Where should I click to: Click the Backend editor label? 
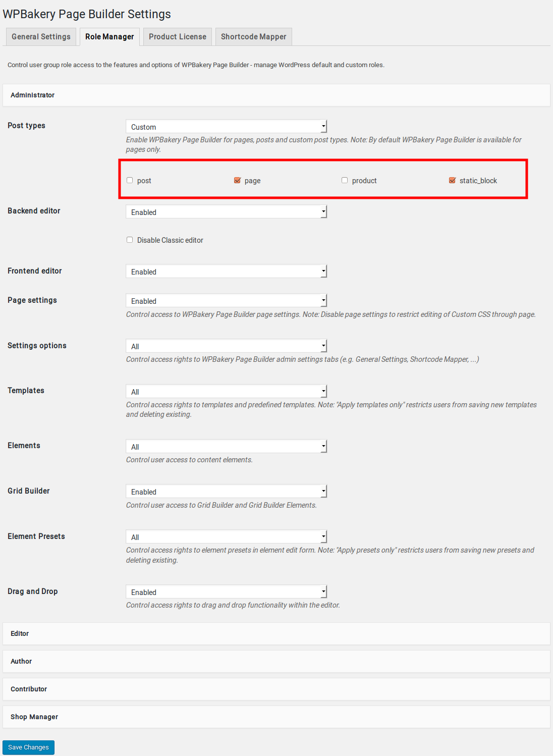34,211
